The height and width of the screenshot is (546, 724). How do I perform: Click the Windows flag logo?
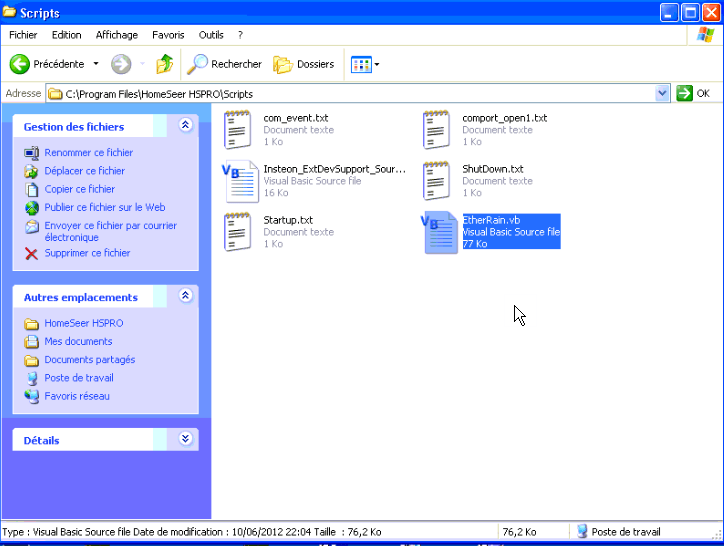[x=705, y=35]
